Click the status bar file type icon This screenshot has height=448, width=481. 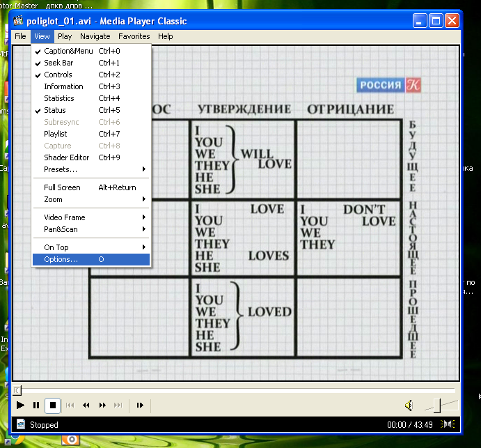(21, 424)
